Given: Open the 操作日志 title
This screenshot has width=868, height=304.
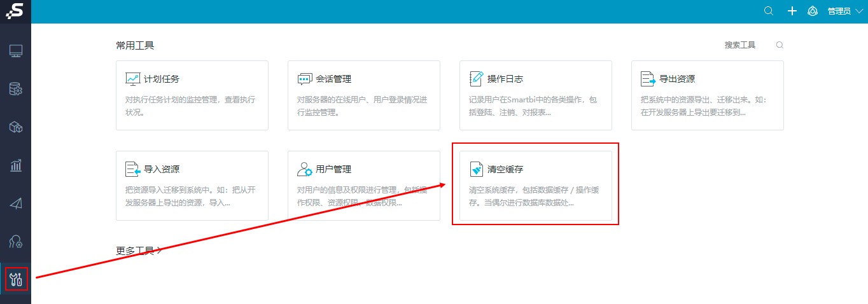Looking at the screenshot, I should [505, 79].
